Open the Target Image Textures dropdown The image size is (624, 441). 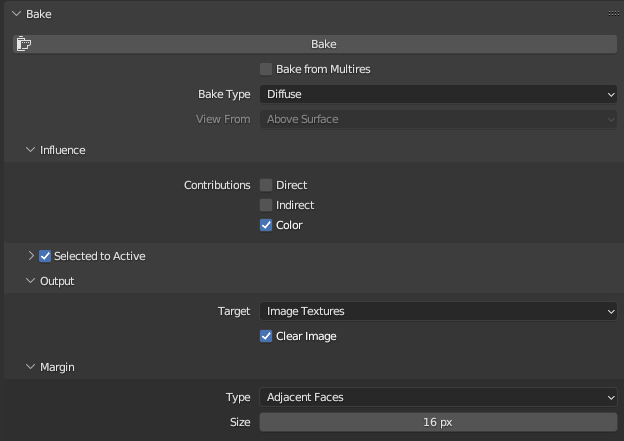tap(438, 311)
